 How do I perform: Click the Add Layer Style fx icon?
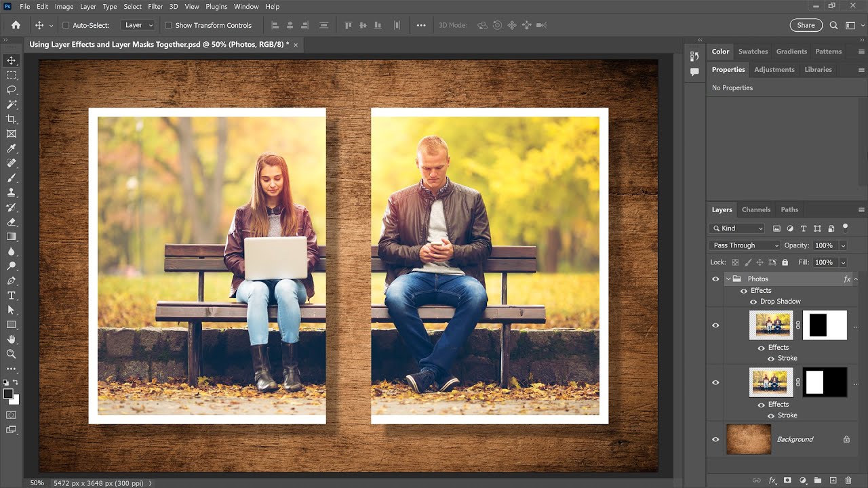[772, 480]
